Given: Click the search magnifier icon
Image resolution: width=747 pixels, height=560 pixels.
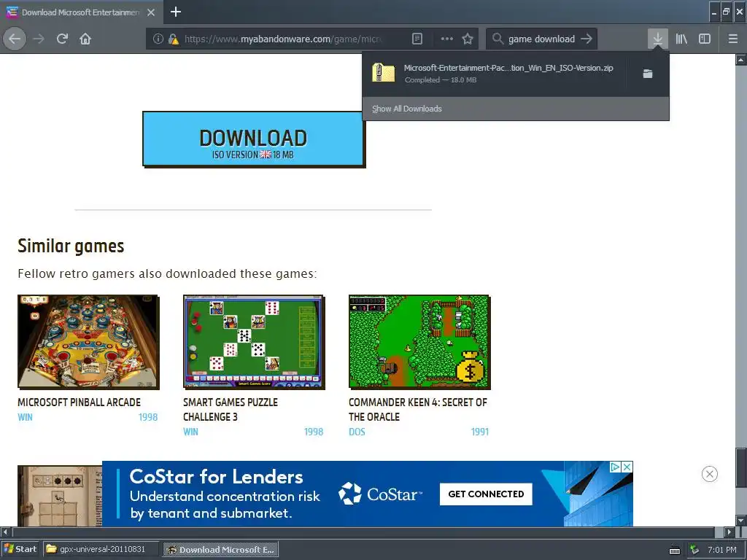Looking at the screenshot, I should pyautogui.click(x=498, y=39).
